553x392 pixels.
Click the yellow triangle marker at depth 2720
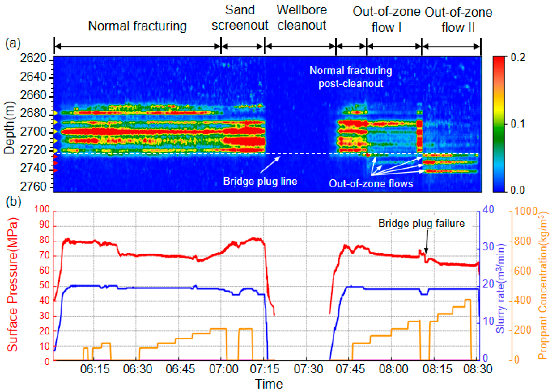[55, 150]
